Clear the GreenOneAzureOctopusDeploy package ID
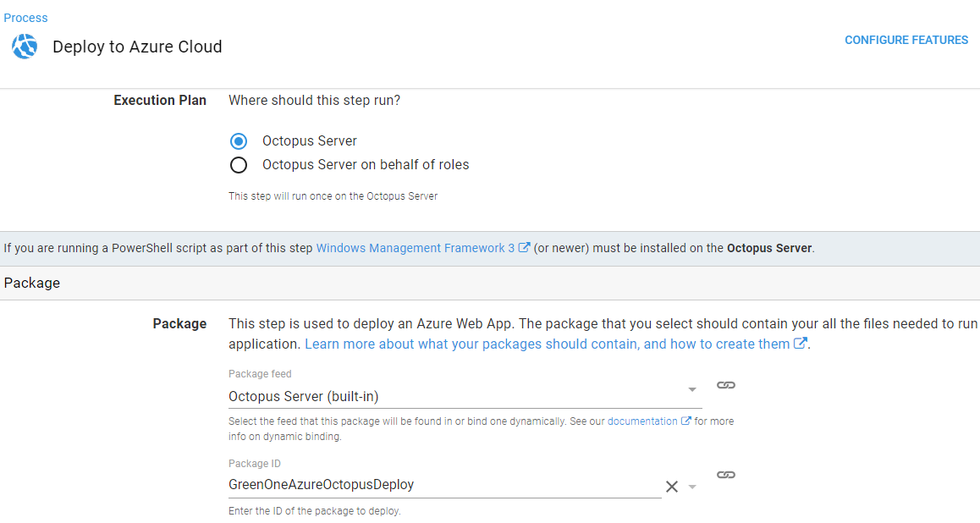The image size is (980, 523). tap(672, 486)
